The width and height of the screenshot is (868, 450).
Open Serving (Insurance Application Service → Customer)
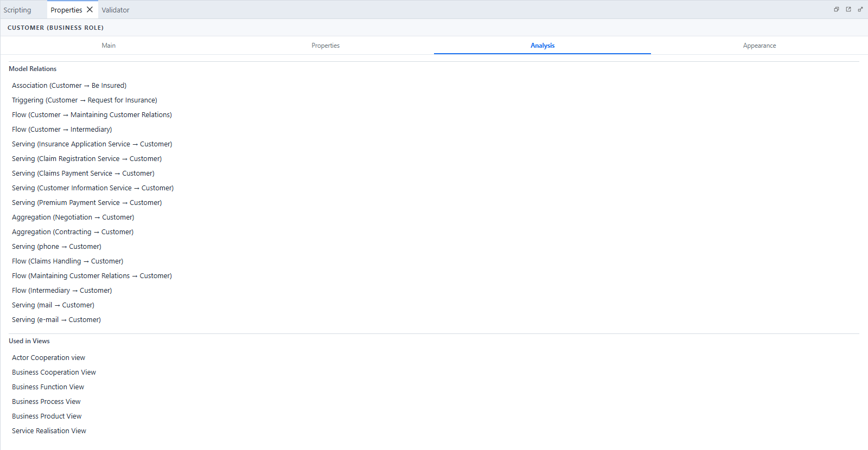click(92, 144)
